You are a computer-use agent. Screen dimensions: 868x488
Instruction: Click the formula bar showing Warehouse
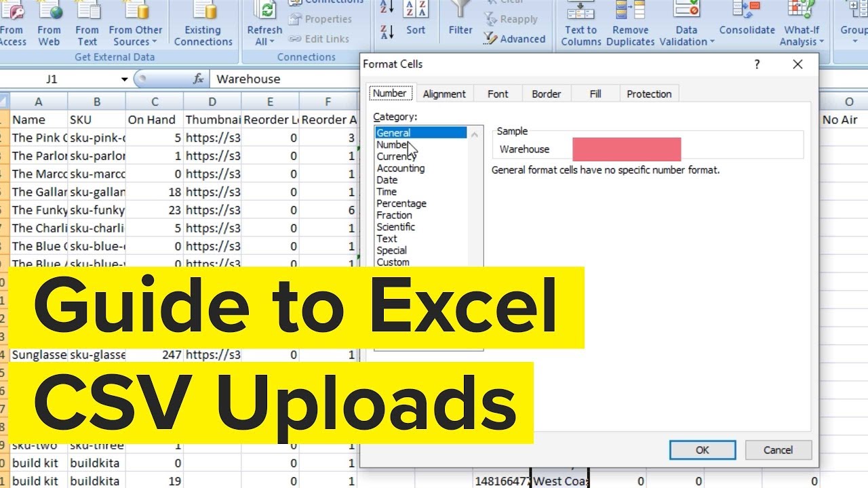point(285,79)
